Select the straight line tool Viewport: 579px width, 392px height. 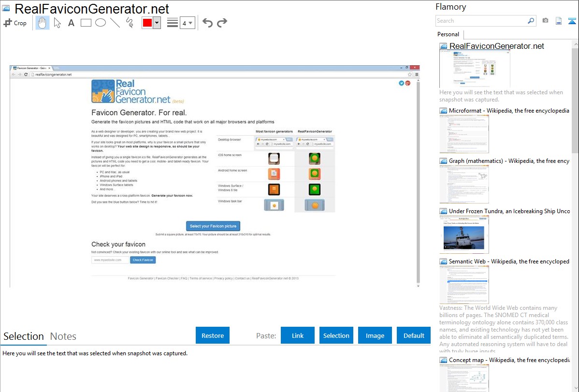click(x=115, y=23)
